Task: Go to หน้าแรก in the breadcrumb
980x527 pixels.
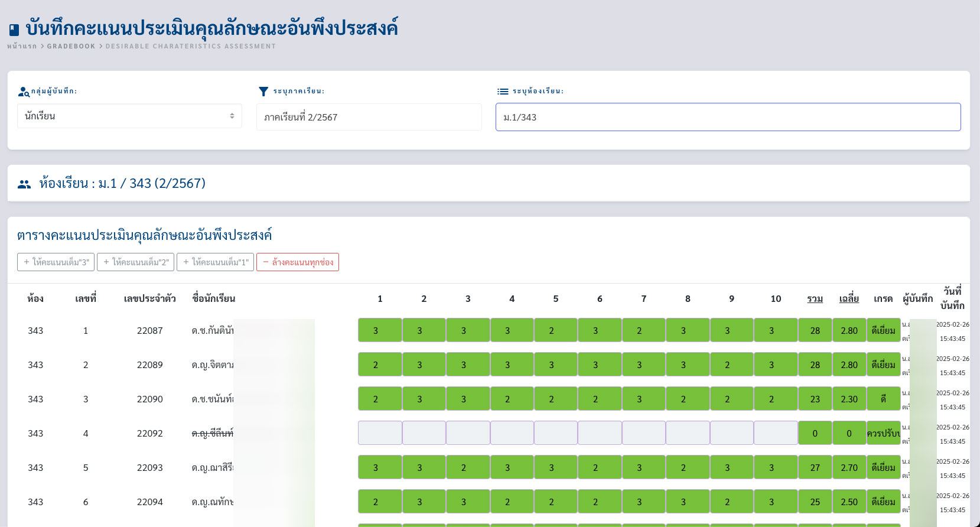Action: (22, 46)
